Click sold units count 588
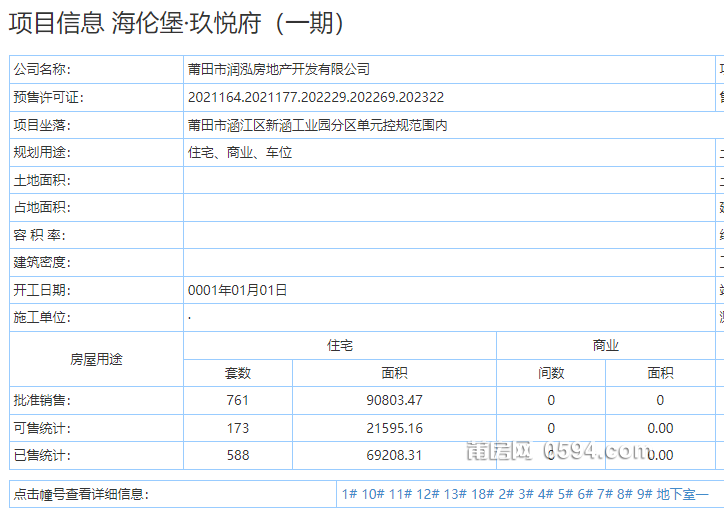The image size is (724, 518). coord(238,455)
